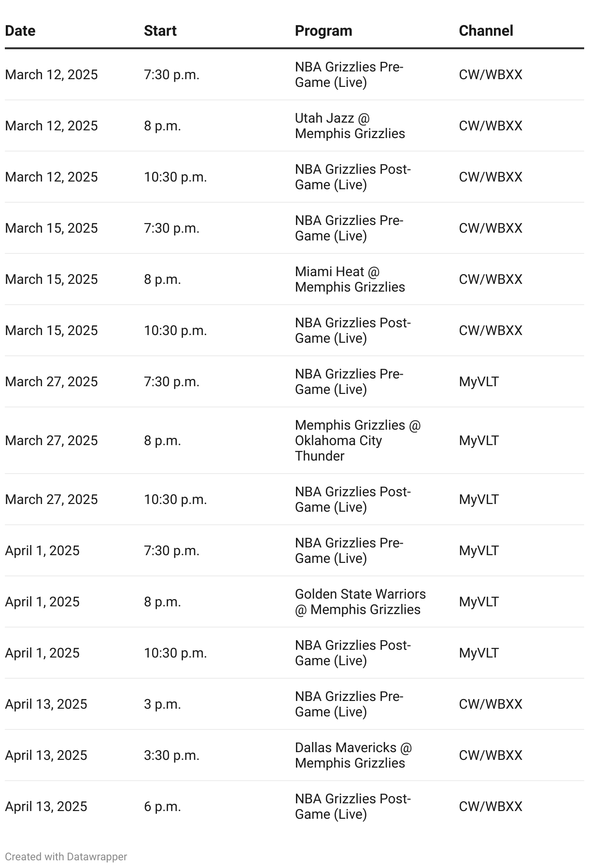Click the April 13 3:30 p.m. start time
This screenshot has height=868, width=589.
click(171, 755)
